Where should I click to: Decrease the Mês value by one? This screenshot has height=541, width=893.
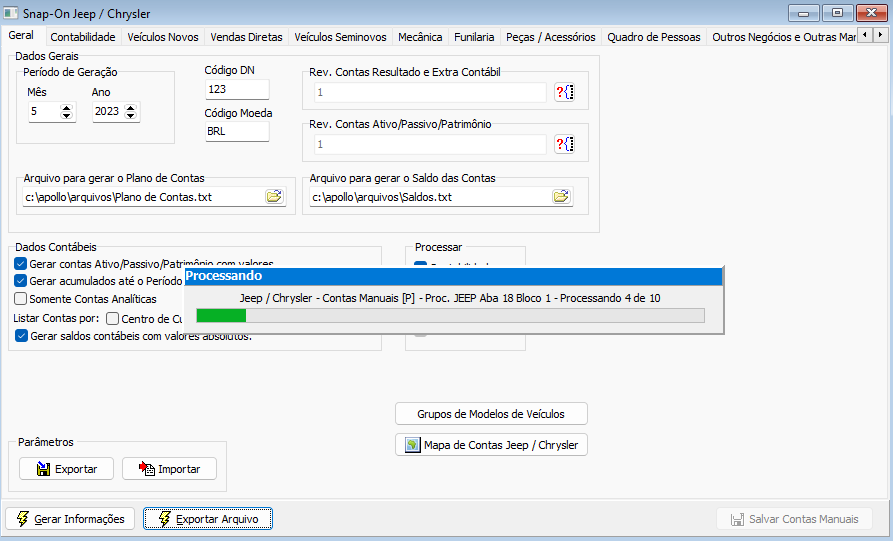click(67, 116)
